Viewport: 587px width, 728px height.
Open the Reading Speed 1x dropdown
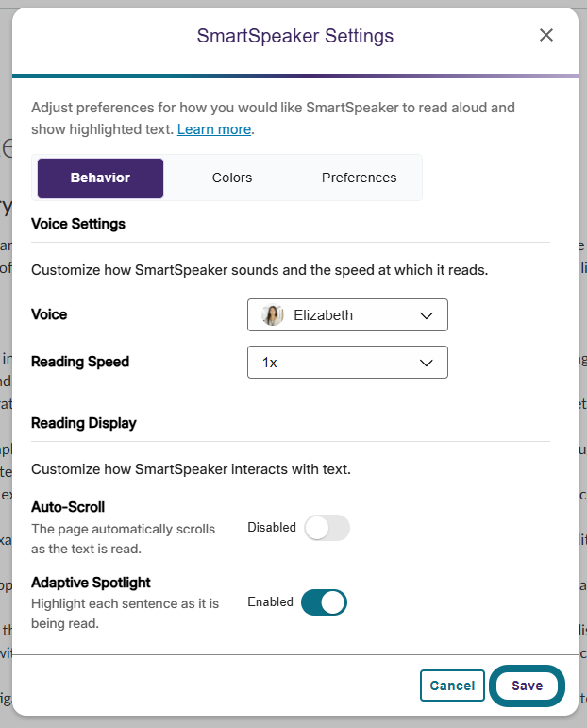(347, 362)
